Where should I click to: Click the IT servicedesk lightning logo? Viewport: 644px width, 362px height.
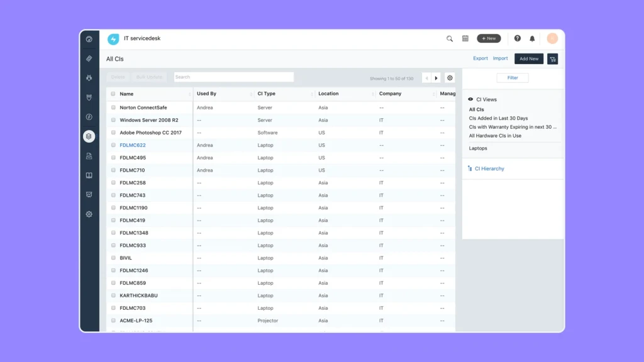click(x=113, y=38)
